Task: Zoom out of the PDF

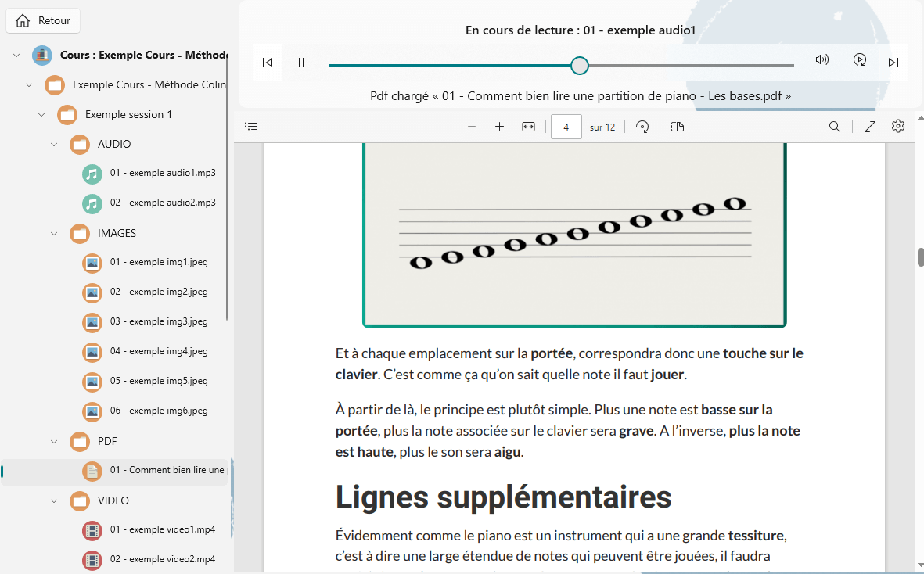Action: tap(472, 127)
